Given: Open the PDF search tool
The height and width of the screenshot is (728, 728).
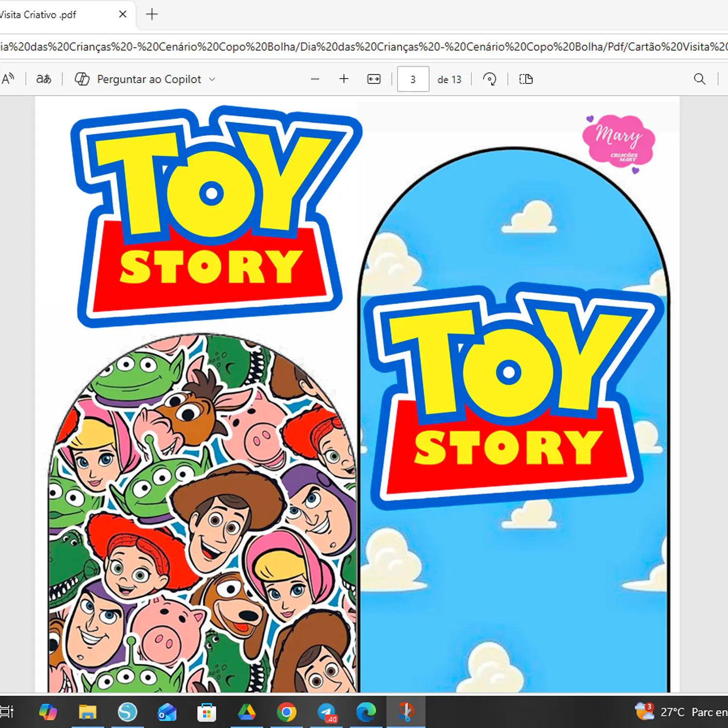Looking at the screenshot, I should pos(699,79).
